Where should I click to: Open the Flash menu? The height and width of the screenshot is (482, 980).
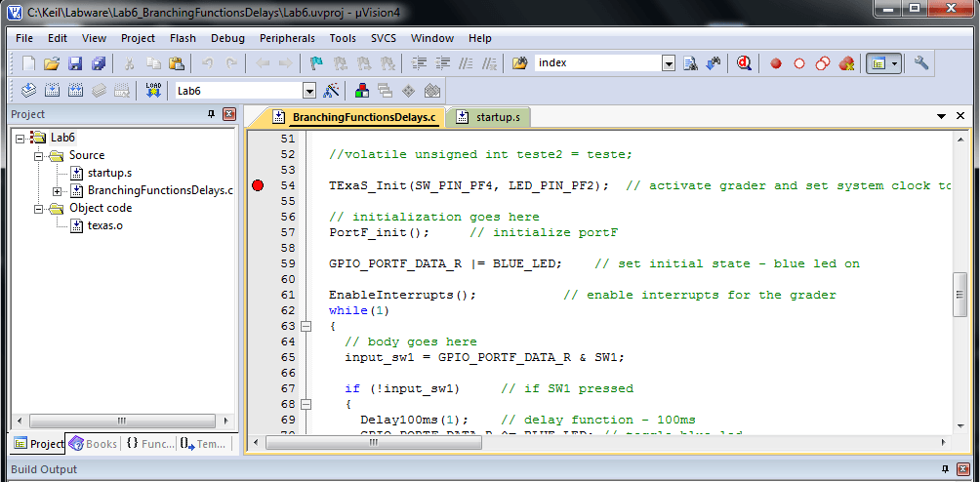tap(183, 38)
